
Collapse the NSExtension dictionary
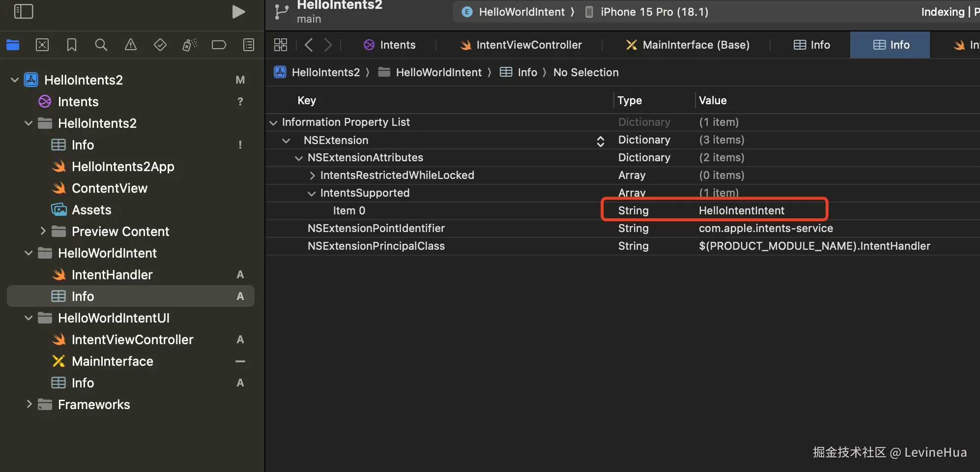click(x=286, y=141)
